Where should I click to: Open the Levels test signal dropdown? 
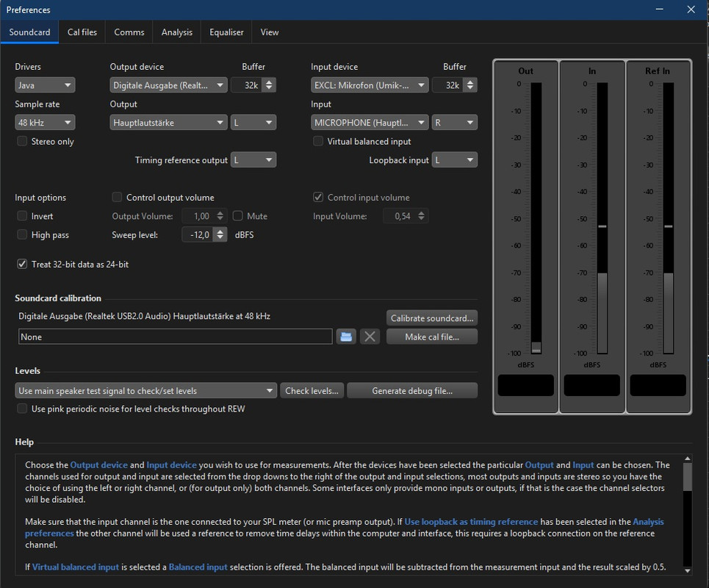coord(145,391)
